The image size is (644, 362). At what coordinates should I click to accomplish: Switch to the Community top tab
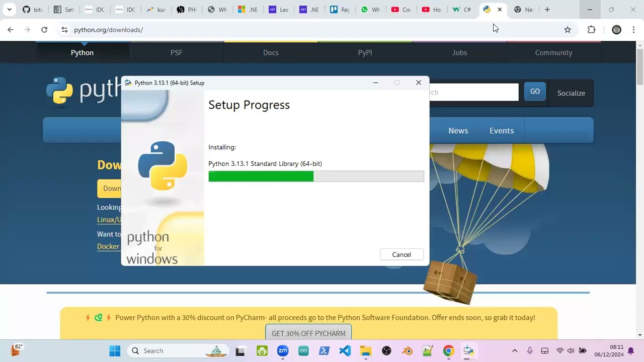[553, 52]
